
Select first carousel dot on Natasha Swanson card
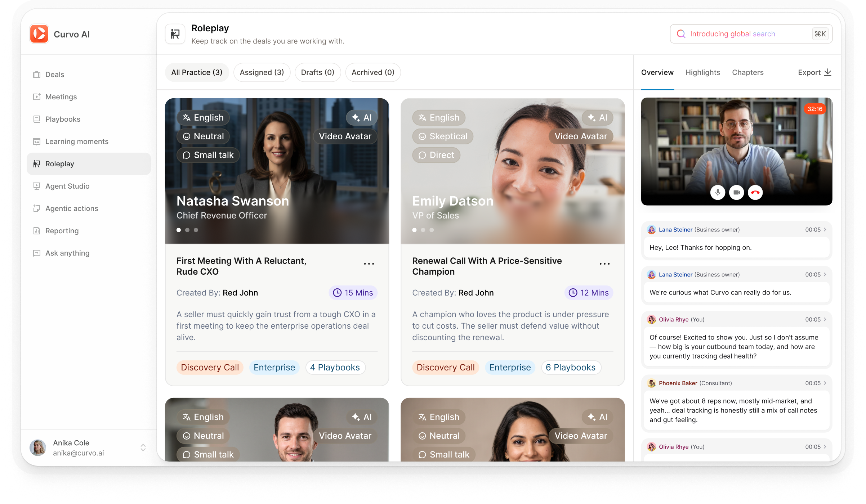coord(179,230)
